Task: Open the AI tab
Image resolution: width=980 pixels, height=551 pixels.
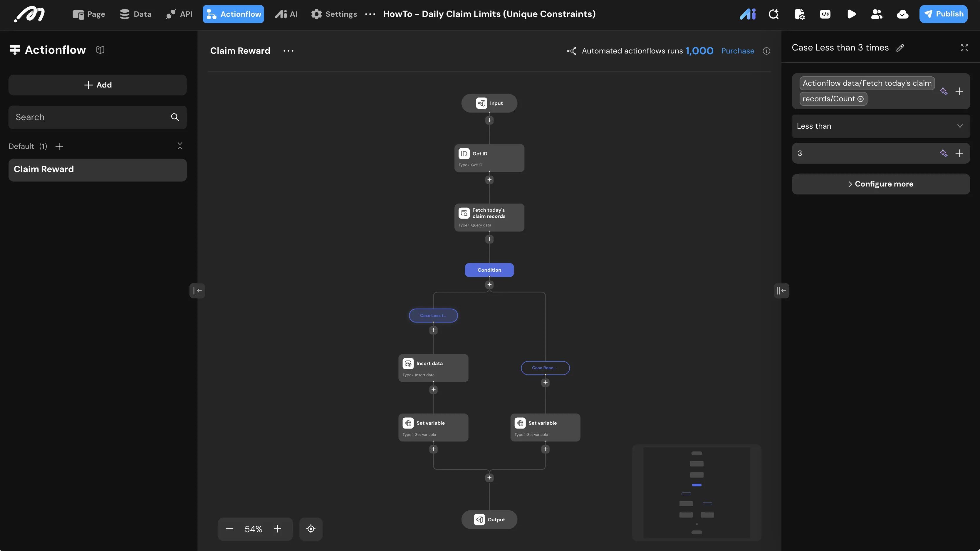Action: coord(286,14)
